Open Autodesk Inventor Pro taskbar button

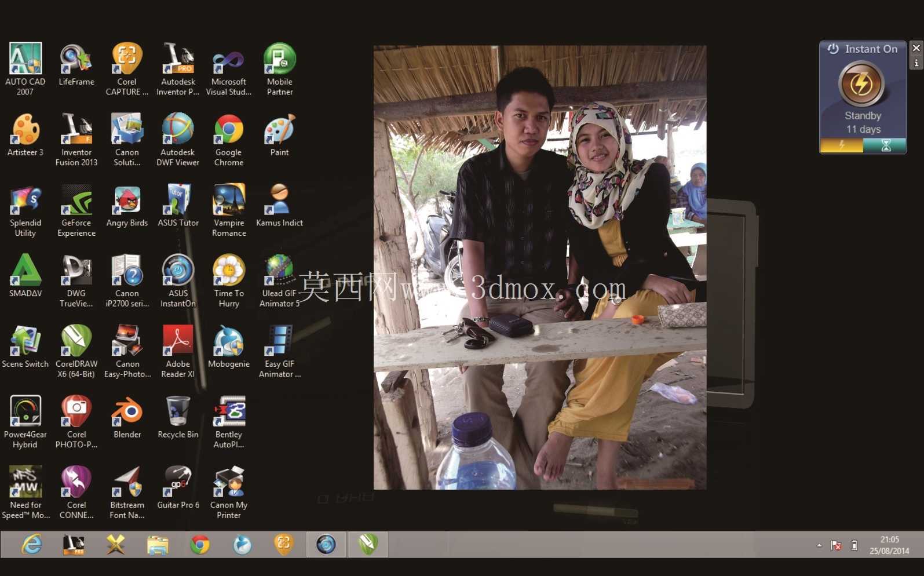pos(74,545)
